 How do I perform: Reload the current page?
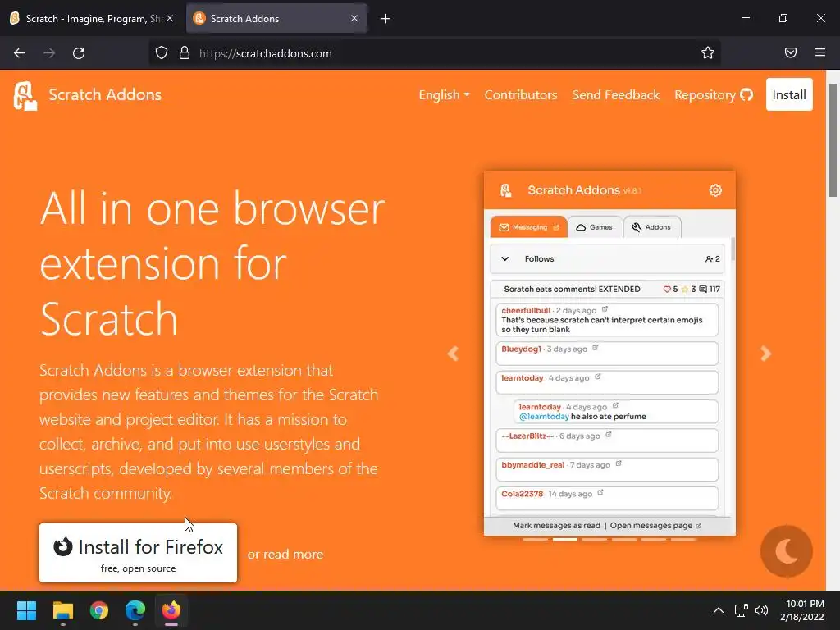tap(79, 53)
